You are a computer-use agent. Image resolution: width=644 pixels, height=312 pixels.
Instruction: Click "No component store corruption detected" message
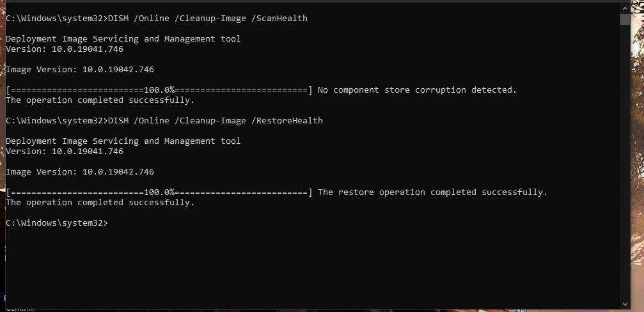point(416,90)
